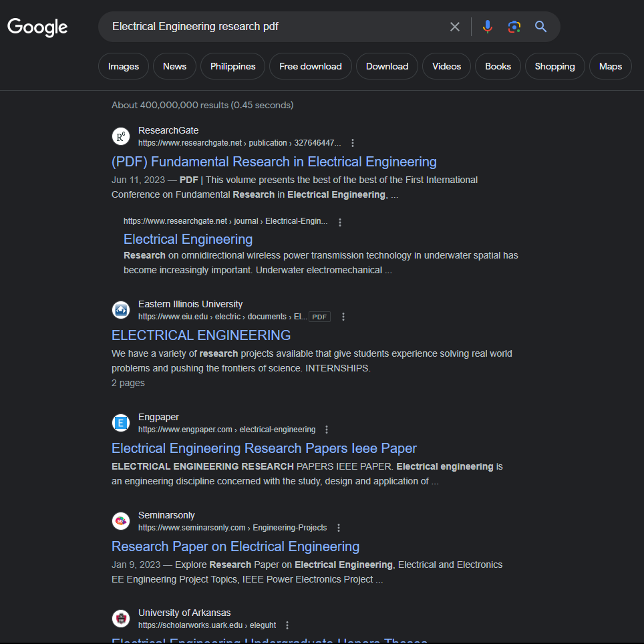Click the '2 pages' text under EIU result
Image resolution: width=644 pixels, height=644 pixels.
point(128,383)
